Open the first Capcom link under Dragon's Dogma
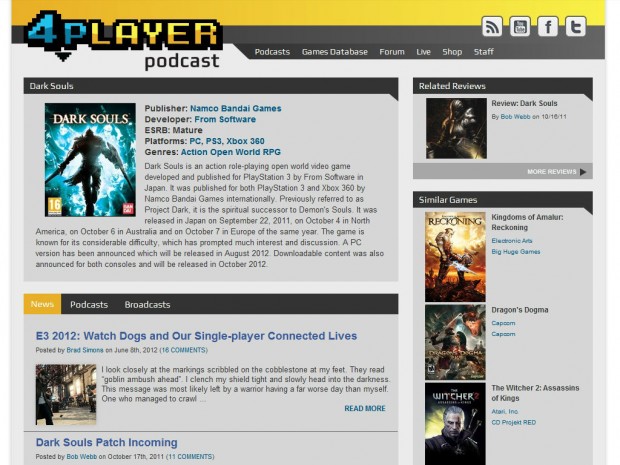The height and width of the screenshot is (465, 620). tap(503, 323)
